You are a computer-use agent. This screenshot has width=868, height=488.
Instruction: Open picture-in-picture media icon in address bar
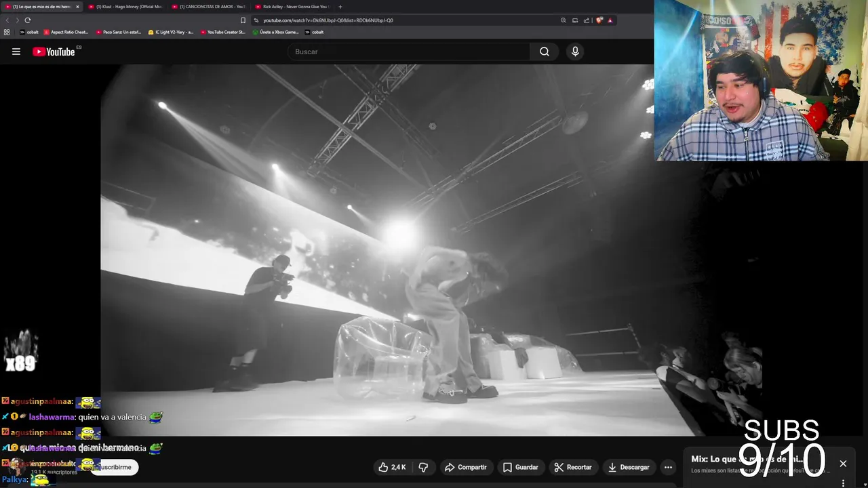[575, 20]
